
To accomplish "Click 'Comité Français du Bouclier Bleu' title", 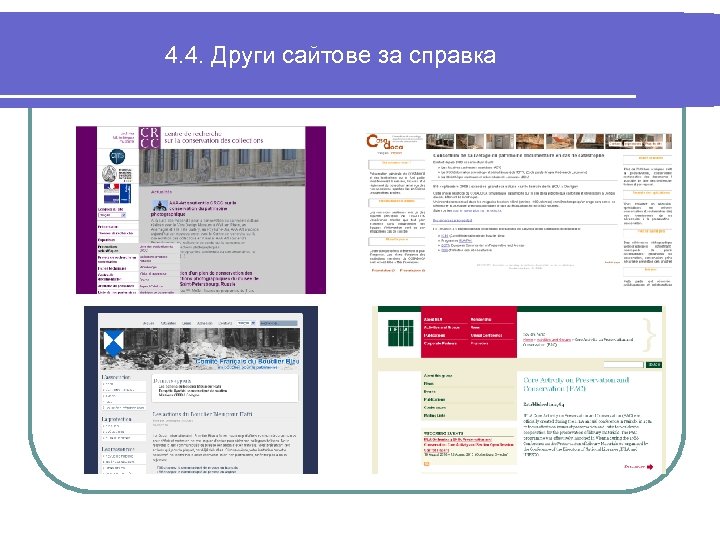I will (x=247, y=361).
